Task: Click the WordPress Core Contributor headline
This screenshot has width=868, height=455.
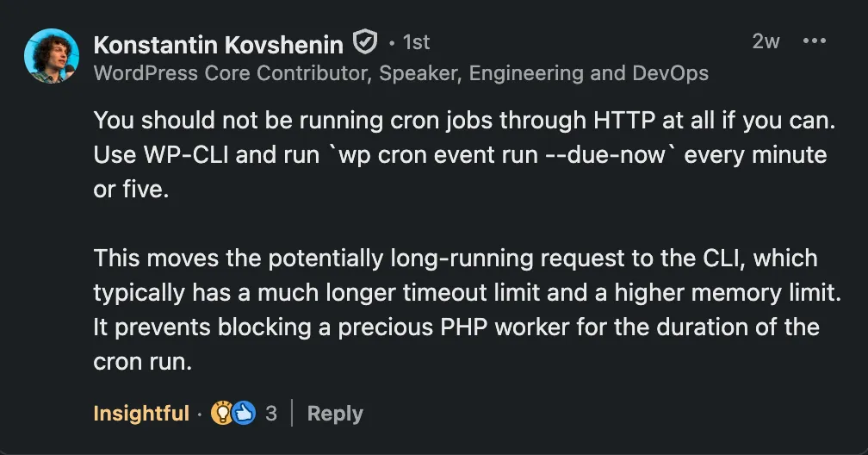Action: click(400, 73)
